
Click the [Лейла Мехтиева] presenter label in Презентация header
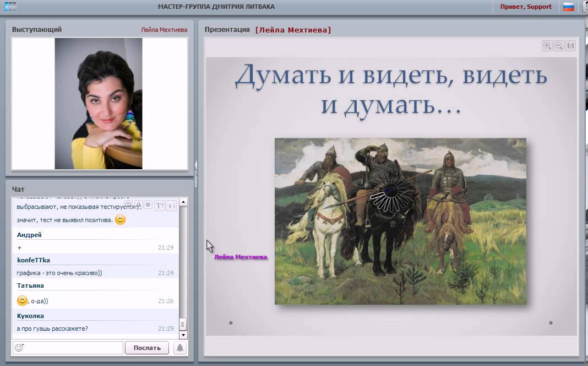pyautogui.click(x=293, y=30)
